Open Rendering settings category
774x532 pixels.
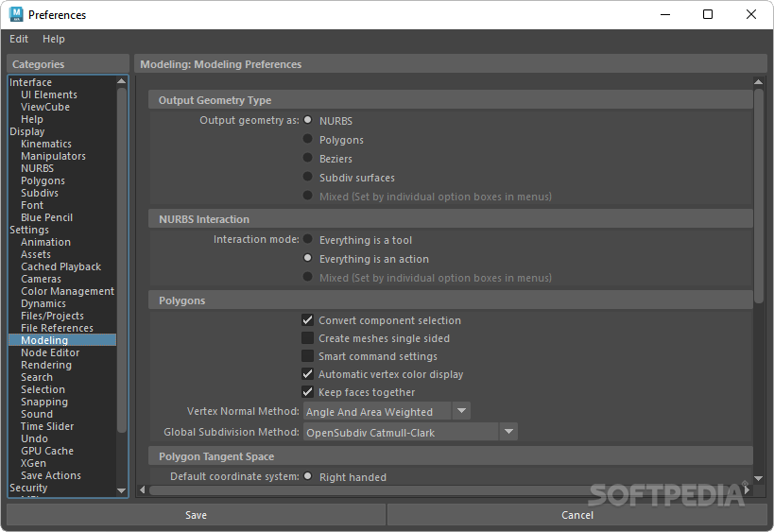point(46,365)
